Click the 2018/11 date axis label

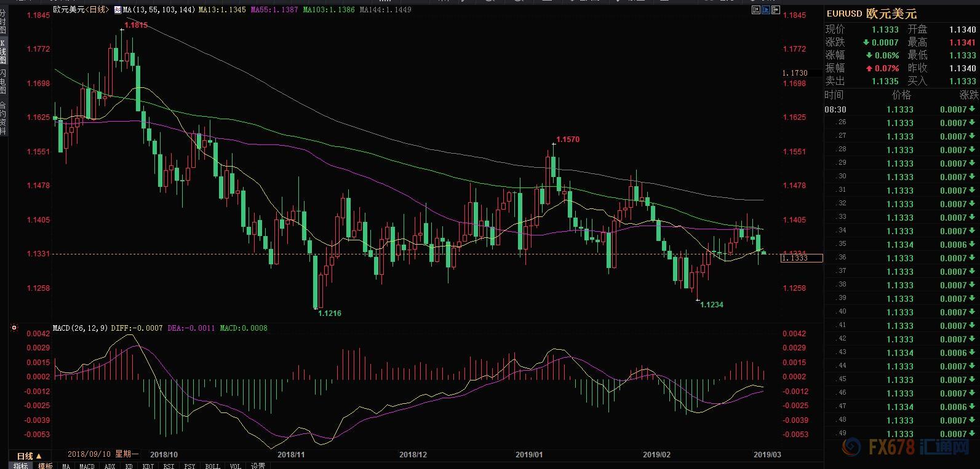tap(292, 455)
